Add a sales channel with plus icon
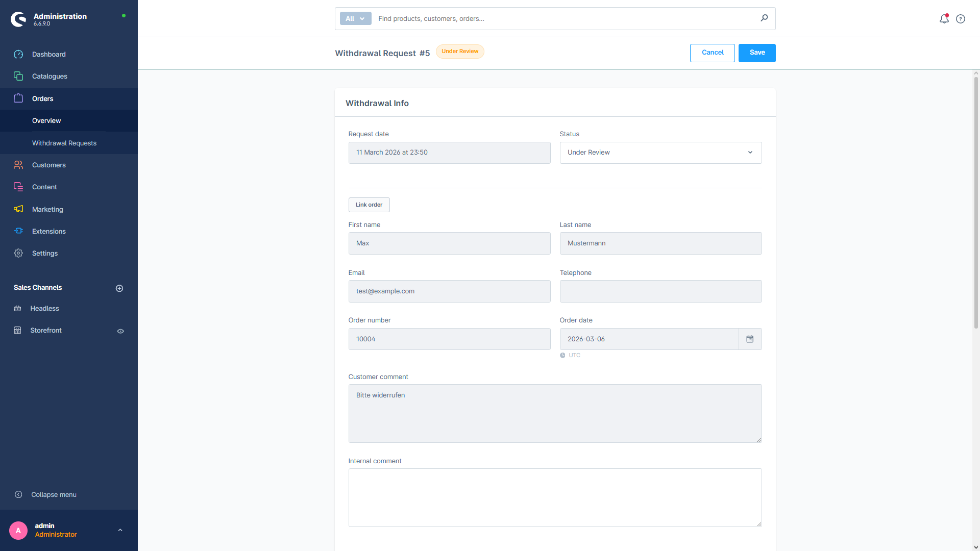The width and height of the screenshot is (980, 551). 119,288
